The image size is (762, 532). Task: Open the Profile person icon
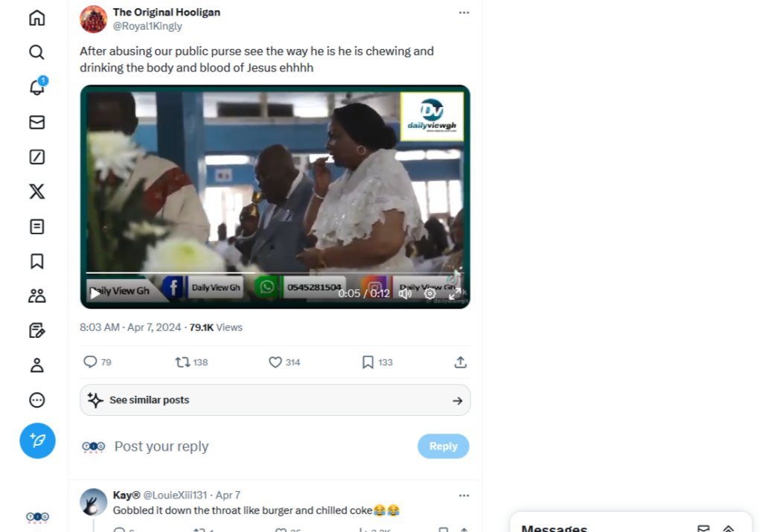pyautogui.click(x=37, y=365)
